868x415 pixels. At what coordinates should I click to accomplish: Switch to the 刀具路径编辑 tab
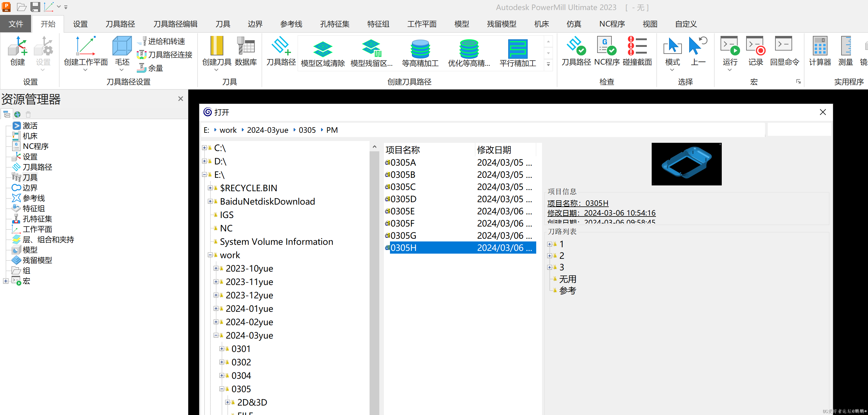point(175,24)
